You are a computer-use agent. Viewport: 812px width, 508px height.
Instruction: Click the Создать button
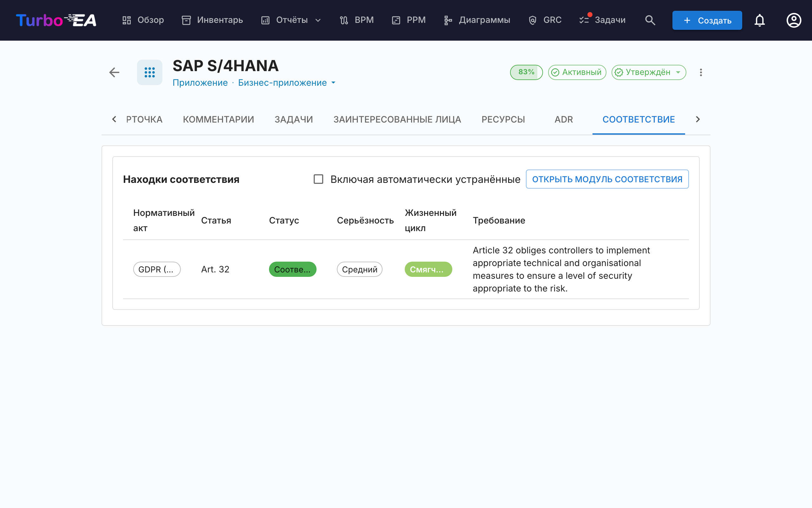(707, 20)
